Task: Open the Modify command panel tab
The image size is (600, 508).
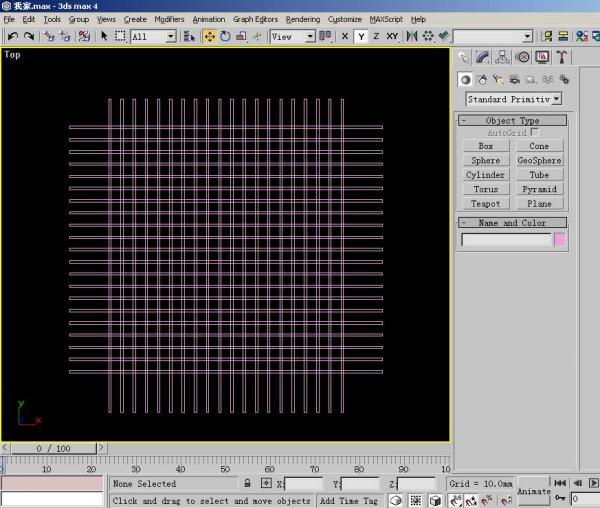Action: 483,57
